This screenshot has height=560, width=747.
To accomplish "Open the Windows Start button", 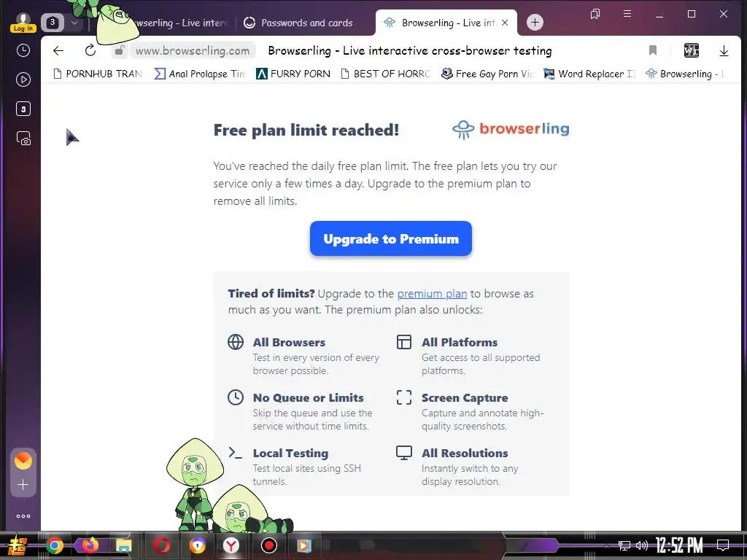I will pos(18,545).
